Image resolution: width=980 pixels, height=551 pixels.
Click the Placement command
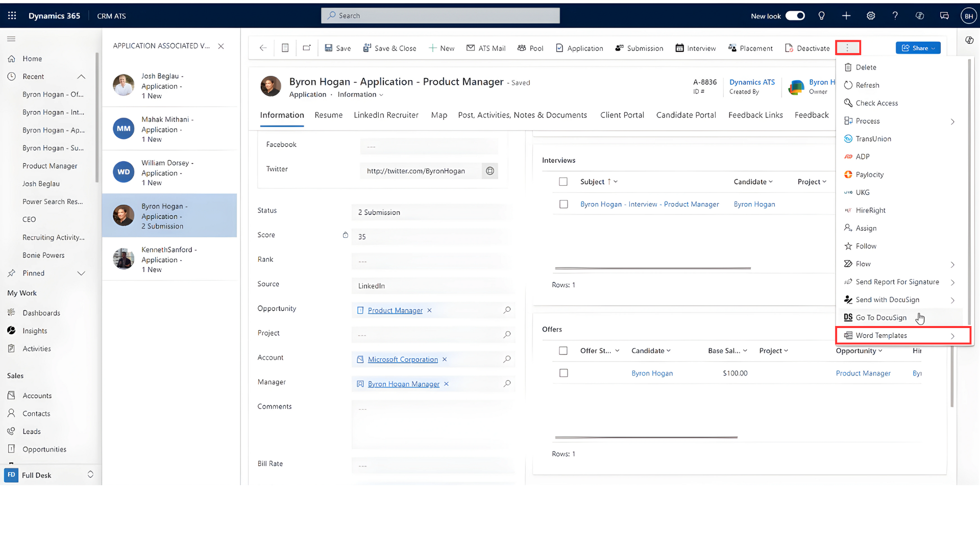[x=750, y=48]
